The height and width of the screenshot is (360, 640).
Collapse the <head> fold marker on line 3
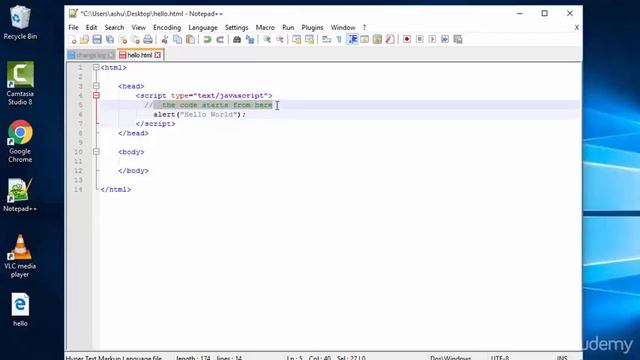click(x=96, y=86)
